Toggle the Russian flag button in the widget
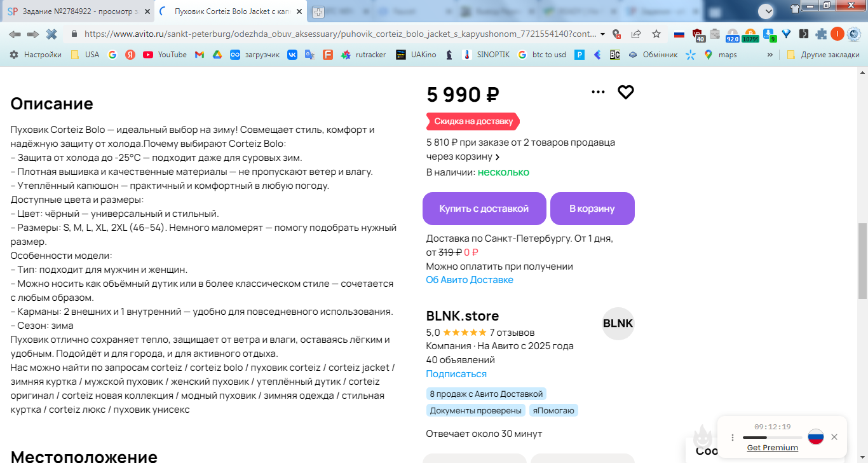The height and width of the screenshot is (463, 868). coord(816,437)
